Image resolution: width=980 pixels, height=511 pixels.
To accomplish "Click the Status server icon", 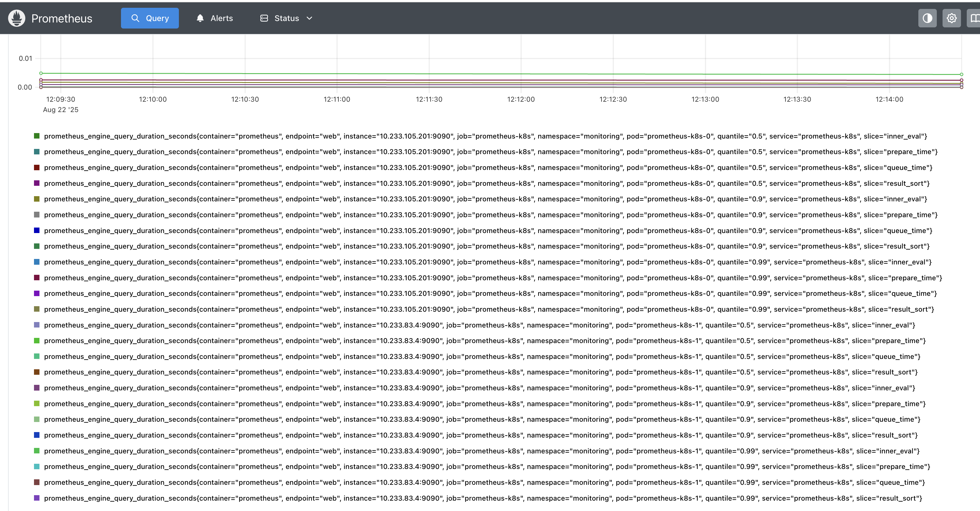I will point(264,18).
